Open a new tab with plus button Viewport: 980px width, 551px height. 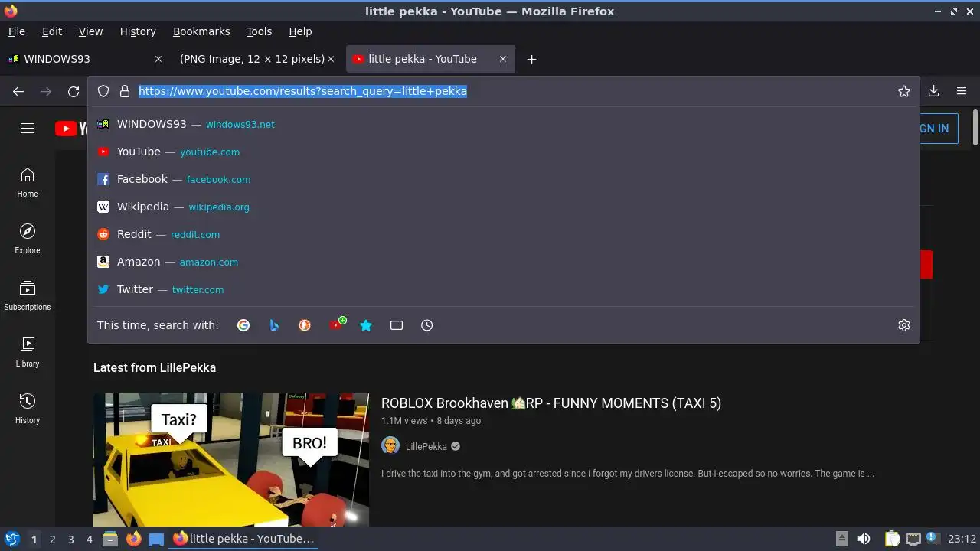coord(531,59)
